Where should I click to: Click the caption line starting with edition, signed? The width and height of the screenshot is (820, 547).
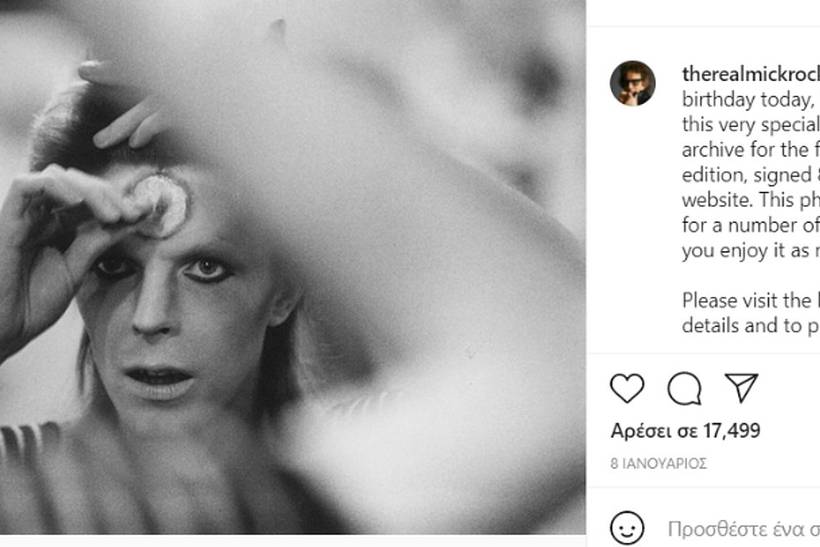pos(750,175)
